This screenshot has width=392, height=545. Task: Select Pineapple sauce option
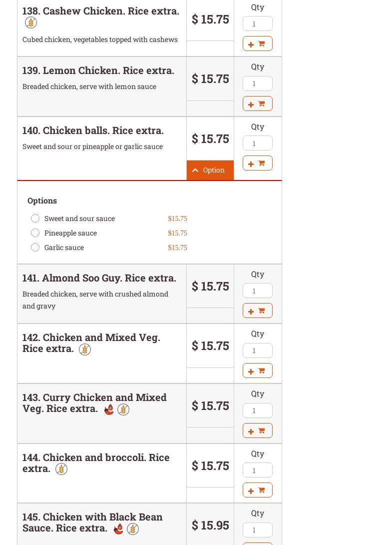35,233
